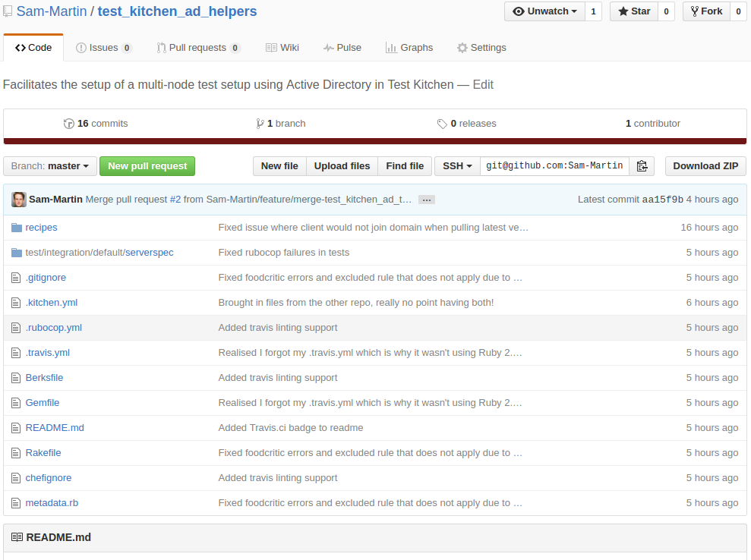Click New pull request button
751x560 pixels.
coord(147,166)
